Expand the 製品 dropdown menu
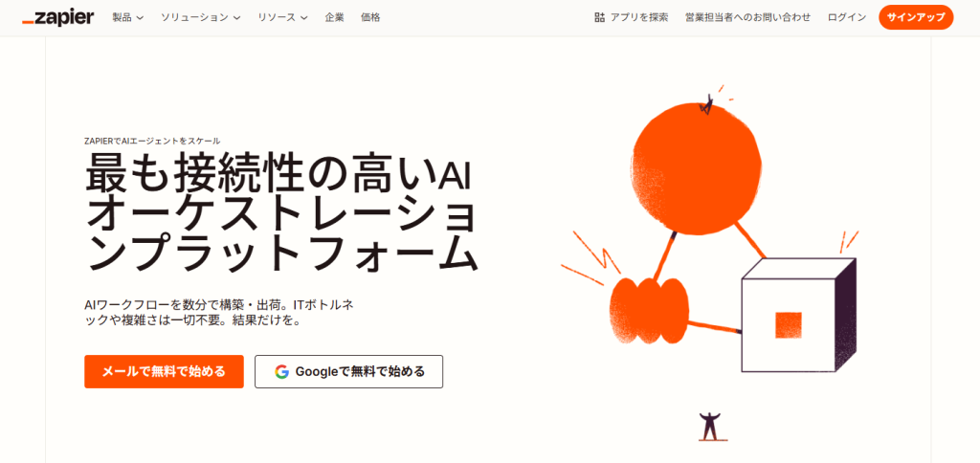980x463 pixels. point(128,17)
